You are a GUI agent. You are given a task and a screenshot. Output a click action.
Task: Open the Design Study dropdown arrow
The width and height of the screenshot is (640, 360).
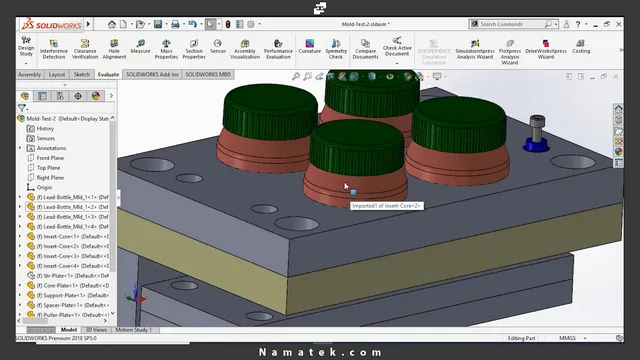[26, 64]
